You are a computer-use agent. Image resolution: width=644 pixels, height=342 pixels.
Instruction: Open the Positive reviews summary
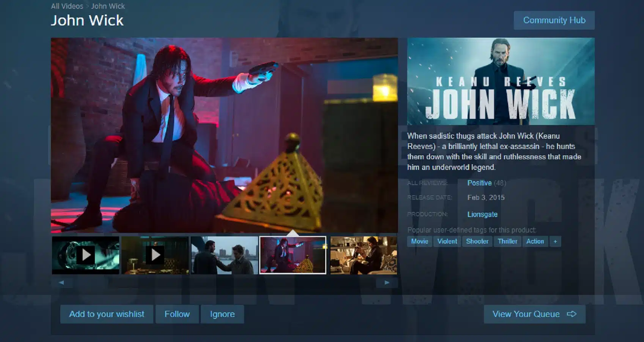point(479,183)
